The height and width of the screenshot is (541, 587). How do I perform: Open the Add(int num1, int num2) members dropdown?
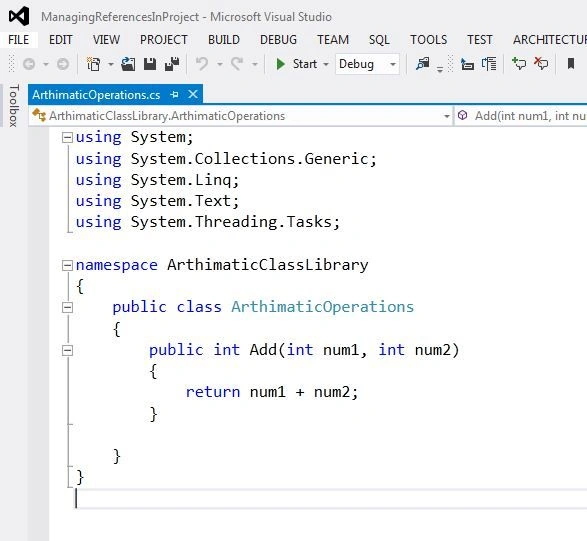coord(521,116)
